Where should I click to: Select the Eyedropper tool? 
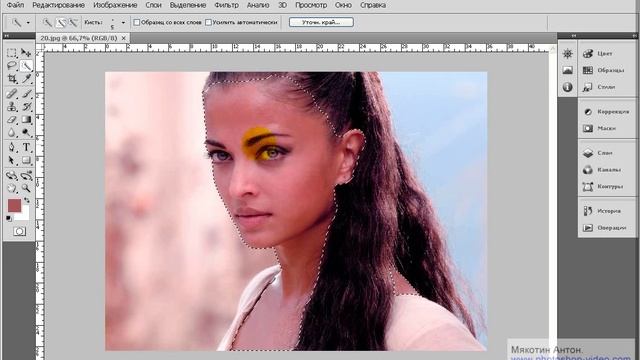26,79
